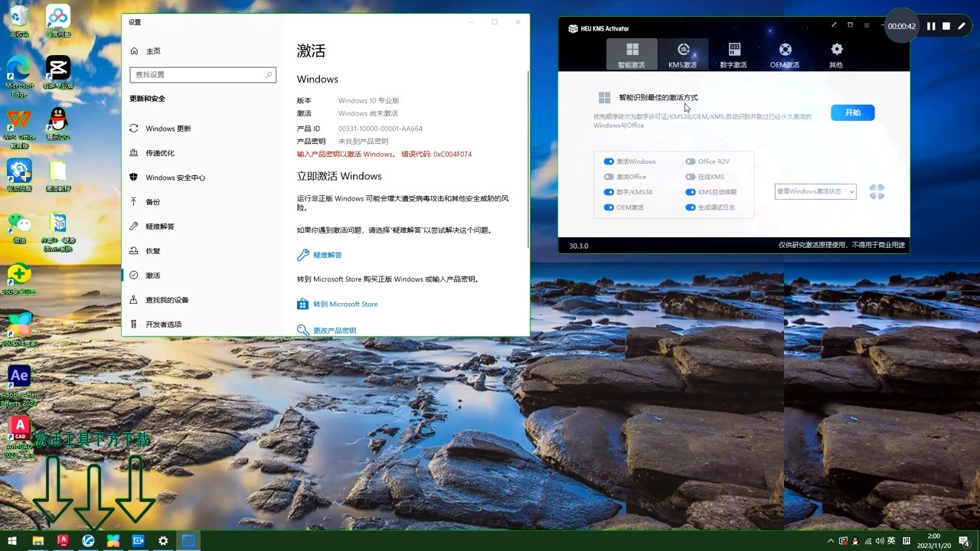The image size is (980, 551).
Task: Show hidden system tray icons
Action: [x=831, y=541]
